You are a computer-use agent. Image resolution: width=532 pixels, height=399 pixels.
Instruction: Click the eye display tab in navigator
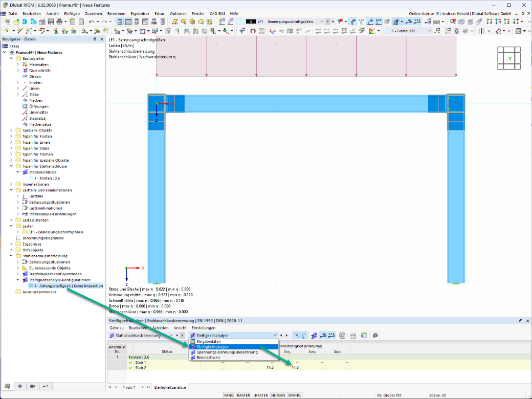tap(20, 386)
